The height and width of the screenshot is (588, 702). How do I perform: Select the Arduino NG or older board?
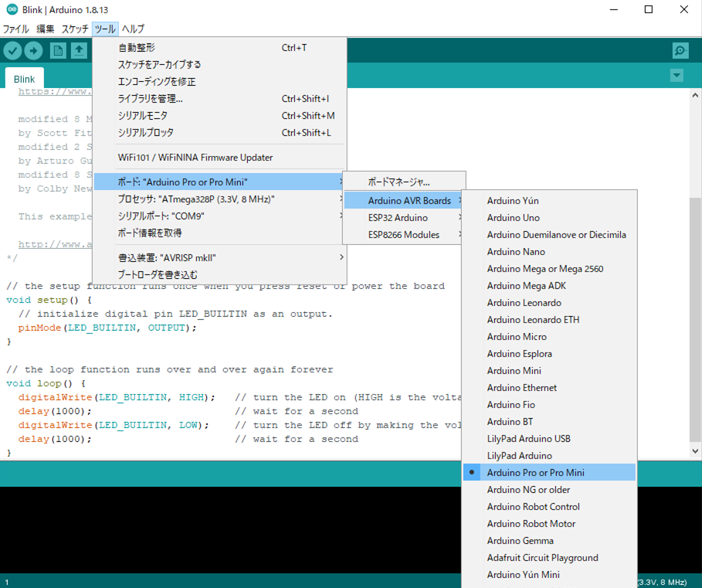(549, 490)
